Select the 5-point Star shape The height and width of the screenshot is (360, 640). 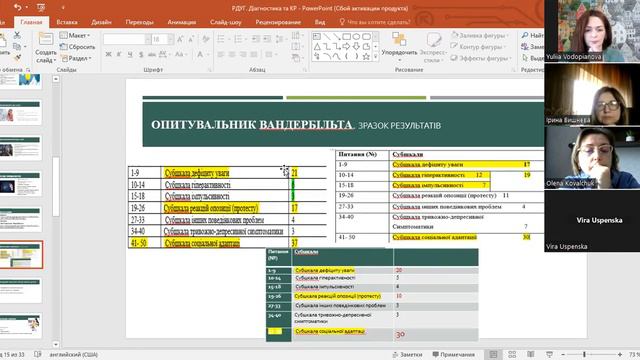(366, 57)
